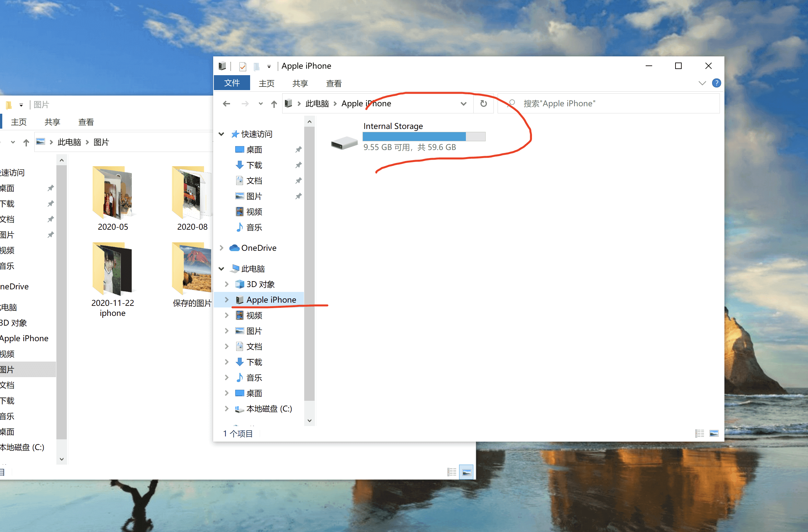Open the Internal Storage drive icon
808x532 pixels.
[344, 143]
